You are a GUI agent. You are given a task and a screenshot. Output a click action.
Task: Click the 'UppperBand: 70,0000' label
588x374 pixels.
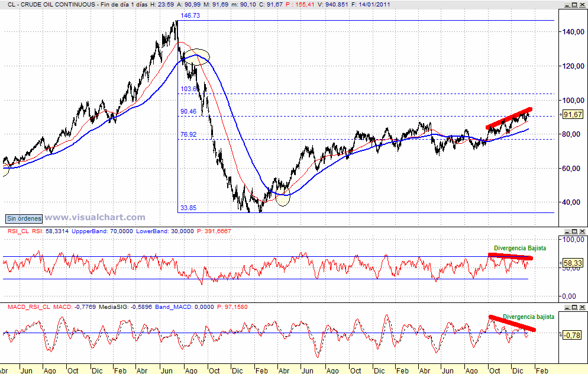pyautogui.click(x=102, y=231)
